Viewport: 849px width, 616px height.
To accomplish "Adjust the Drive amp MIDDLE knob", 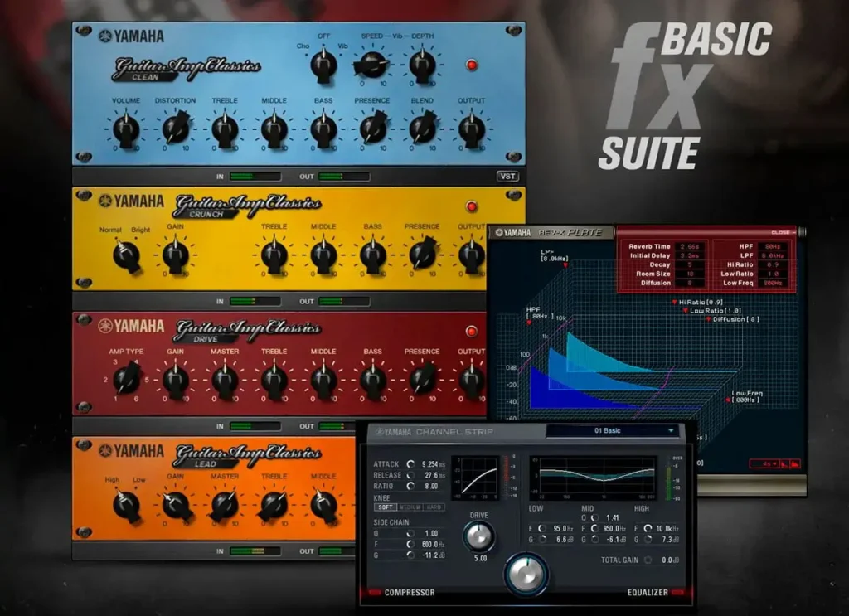I will point(323,381).
